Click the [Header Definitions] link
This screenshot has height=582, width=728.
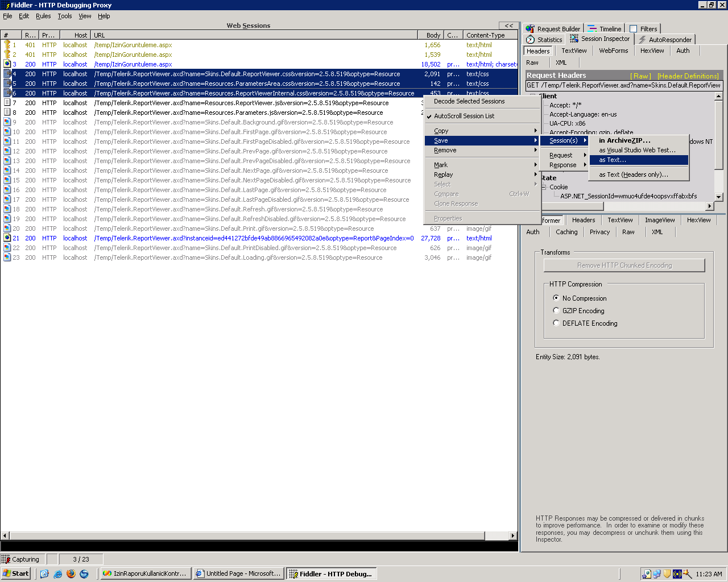click(688, 76)
